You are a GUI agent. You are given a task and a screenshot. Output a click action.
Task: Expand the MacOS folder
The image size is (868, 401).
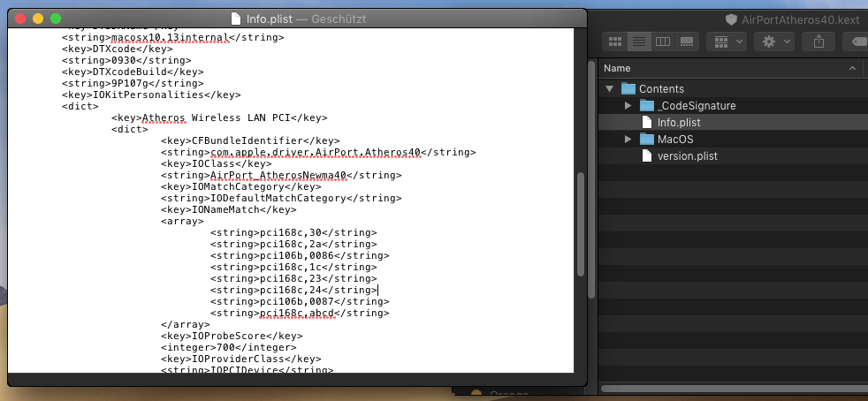[628, 139]
